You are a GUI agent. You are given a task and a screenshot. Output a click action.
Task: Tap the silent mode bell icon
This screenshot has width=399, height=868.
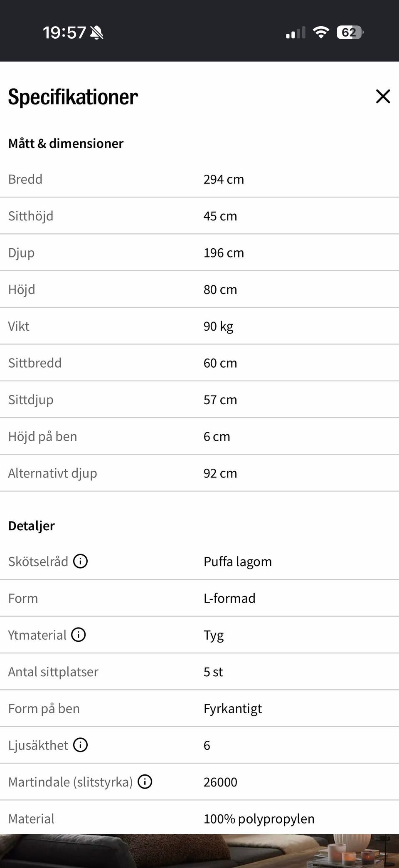(97, 32)
